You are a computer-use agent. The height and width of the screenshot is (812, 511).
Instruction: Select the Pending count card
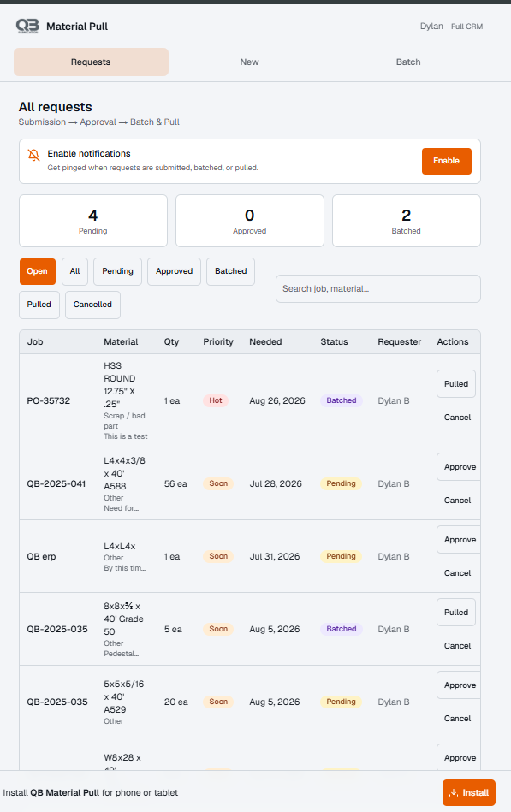coord(93,221)
